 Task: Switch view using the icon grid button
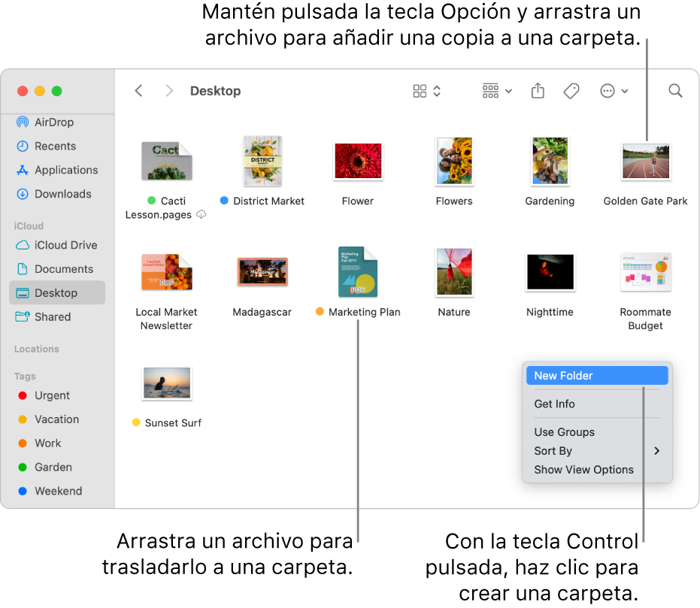[426, 91]
